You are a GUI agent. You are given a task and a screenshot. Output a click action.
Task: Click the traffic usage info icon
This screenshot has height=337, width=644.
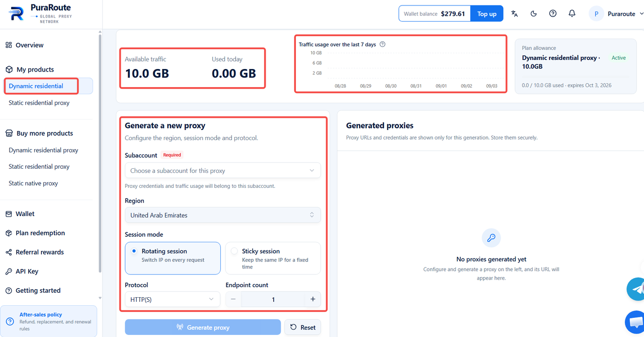pyautogui.click(x=382, y=44)
